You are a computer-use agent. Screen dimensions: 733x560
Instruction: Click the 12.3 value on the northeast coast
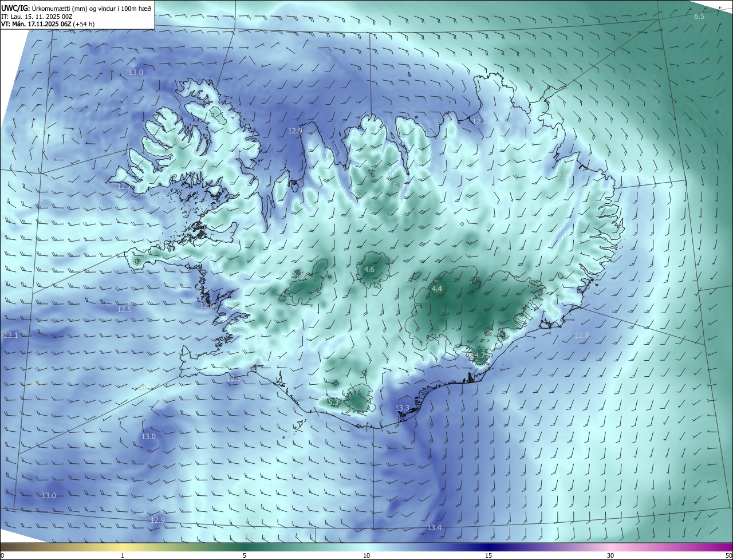click(479, 121)
